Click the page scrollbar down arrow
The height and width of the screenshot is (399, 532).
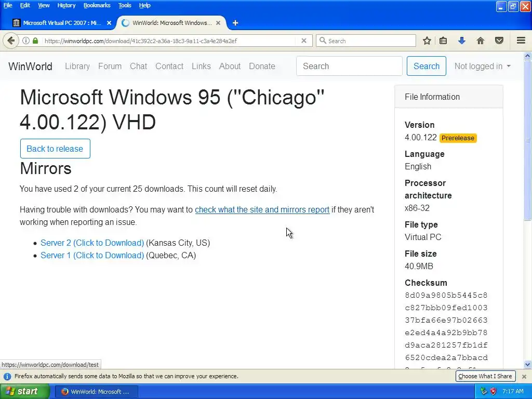528,365
